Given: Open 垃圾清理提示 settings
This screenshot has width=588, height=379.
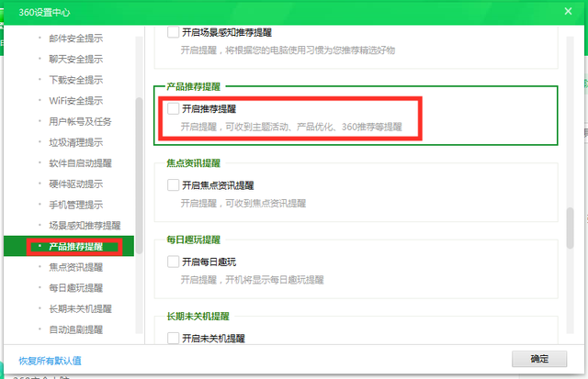Looking at the screenshot, I should pos(75,142).
